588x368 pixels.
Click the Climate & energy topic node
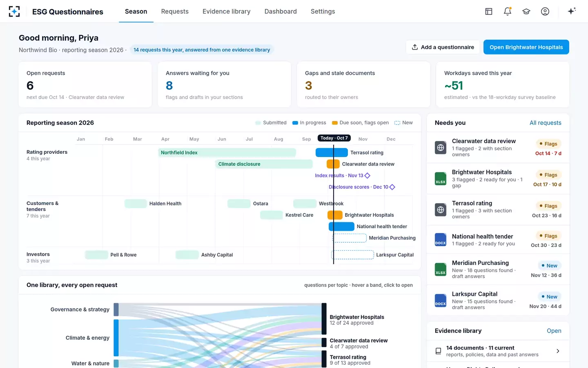click(x=116, y=338)
